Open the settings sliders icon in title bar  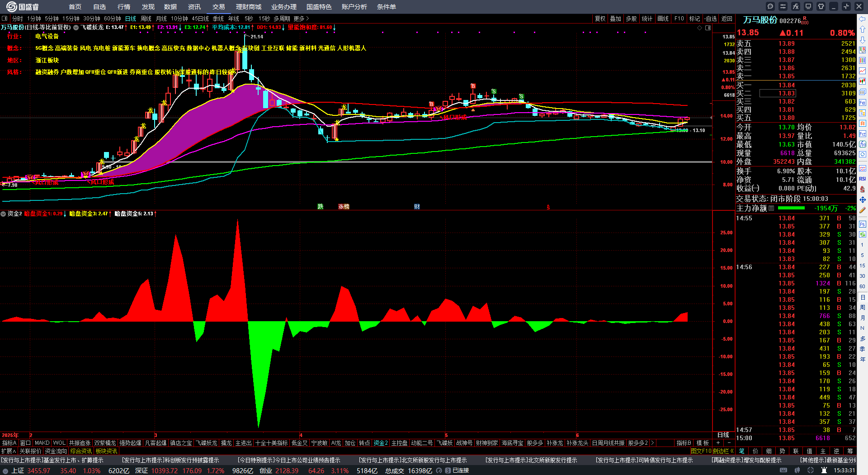pyautogui.click(x=783, y=6)
